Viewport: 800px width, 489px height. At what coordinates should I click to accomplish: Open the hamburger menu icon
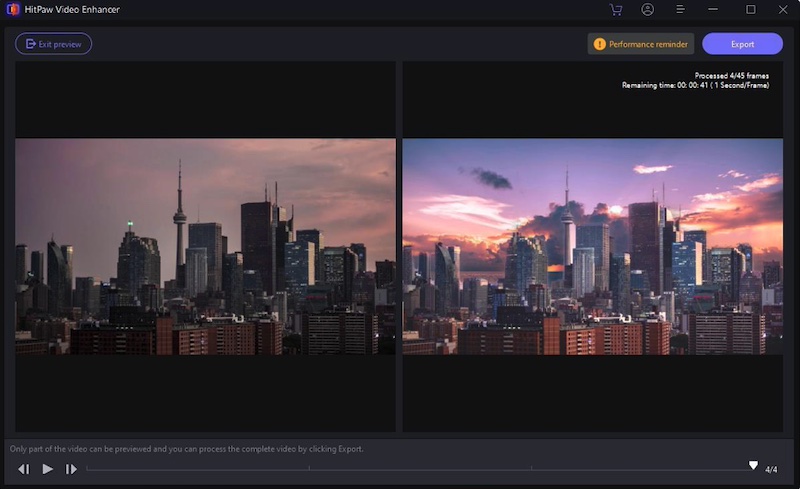pyautogui.click(x=680, y=10)
